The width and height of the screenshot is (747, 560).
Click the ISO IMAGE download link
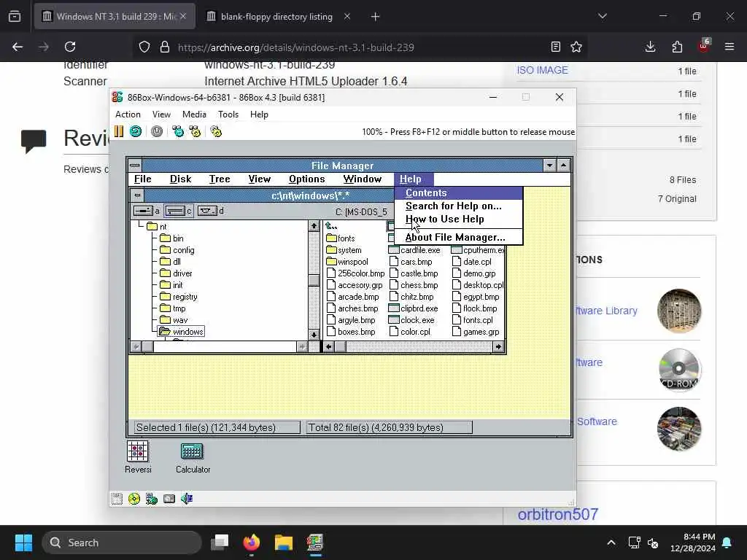coord(542,70)
